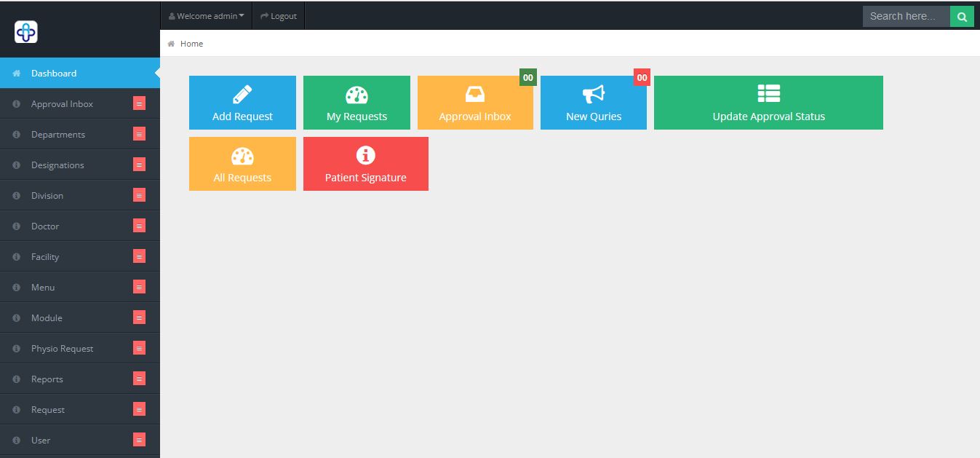
Task: Click the Patient Signature info icon
Action: (365, 154)
